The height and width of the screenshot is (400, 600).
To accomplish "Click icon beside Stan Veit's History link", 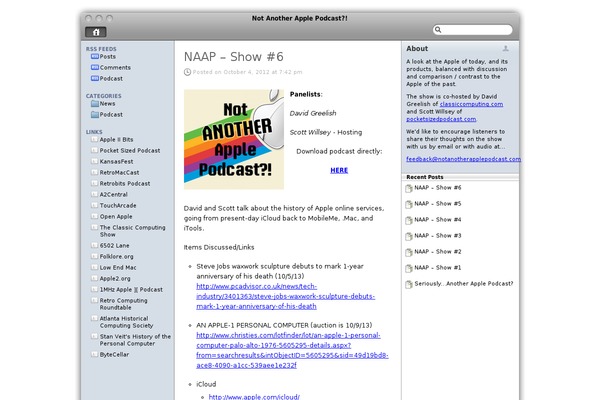I will click(x=95, y=336).
